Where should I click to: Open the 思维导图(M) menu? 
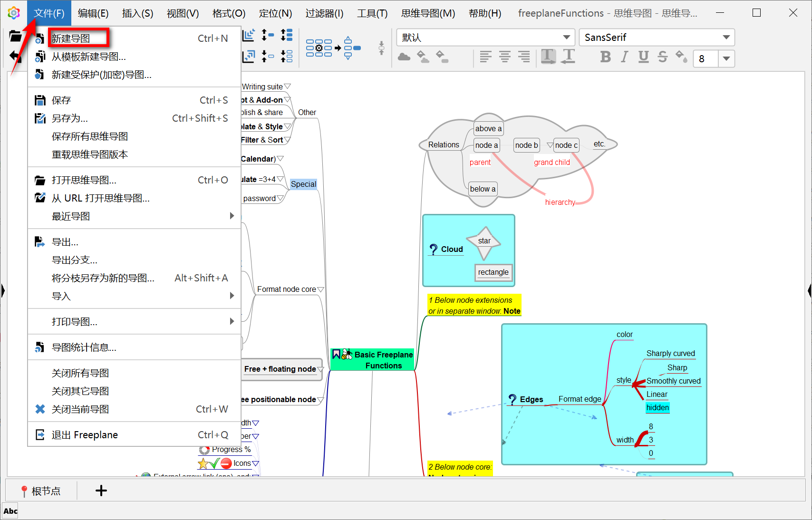pos(428,13)
